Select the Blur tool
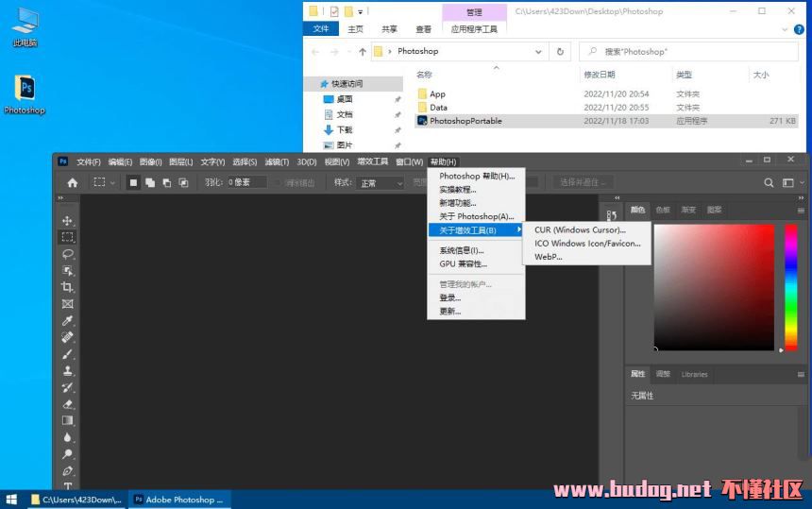Image resolution: width=812 pixels, height=509 pixels. click(67, 437)
